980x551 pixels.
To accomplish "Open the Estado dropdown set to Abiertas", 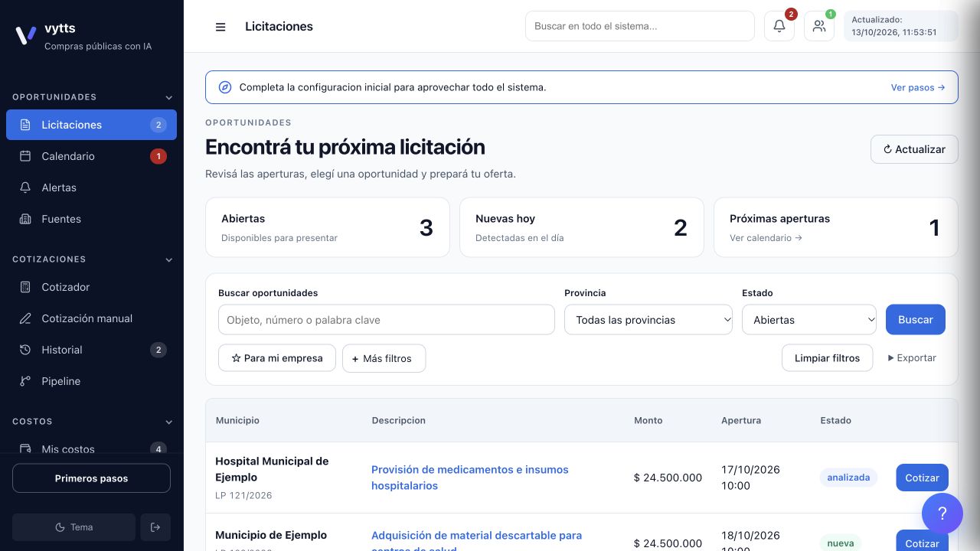I will pos(809,320).
